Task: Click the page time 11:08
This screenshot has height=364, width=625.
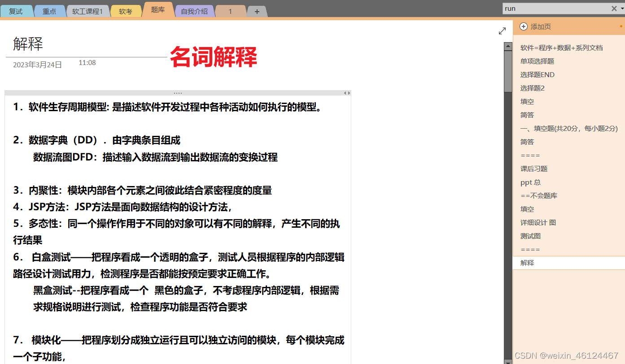Action: pyautogui.click(x=87, y=63)
